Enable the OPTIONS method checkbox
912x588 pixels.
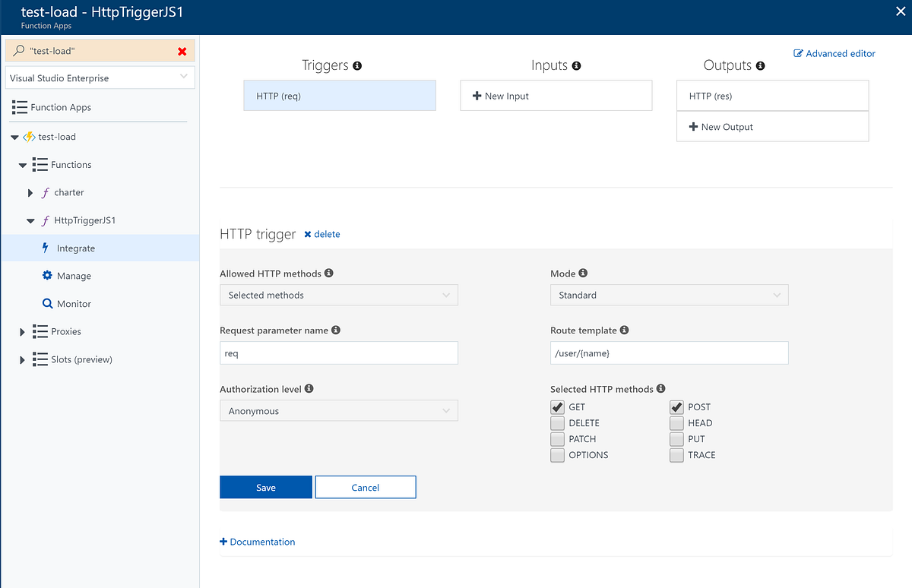pos(557,455)
